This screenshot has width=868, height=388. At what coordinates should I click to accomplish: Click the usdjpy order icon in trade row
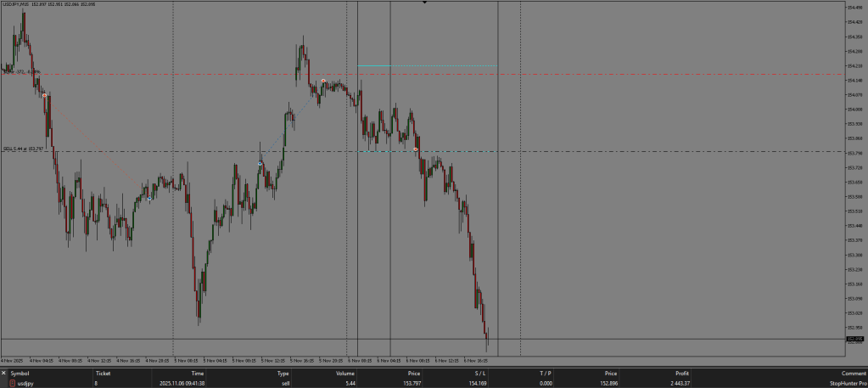[12, 384]
